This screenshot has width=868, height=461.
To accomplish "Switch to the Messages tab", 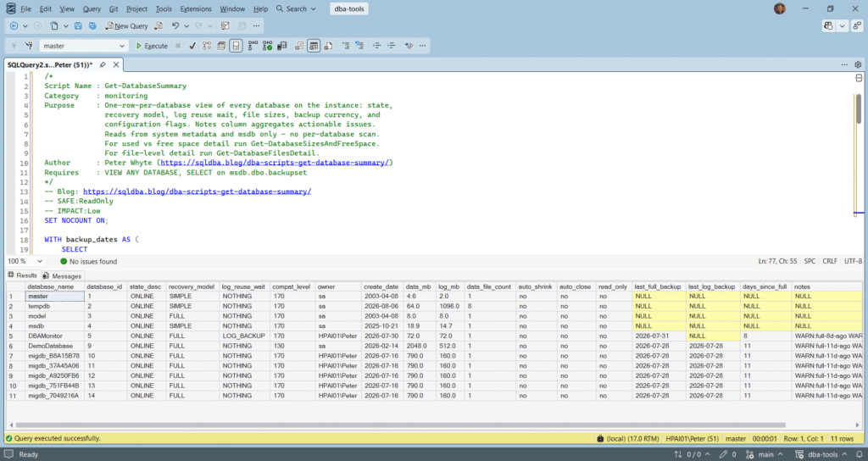I will (x=62, y=275).
